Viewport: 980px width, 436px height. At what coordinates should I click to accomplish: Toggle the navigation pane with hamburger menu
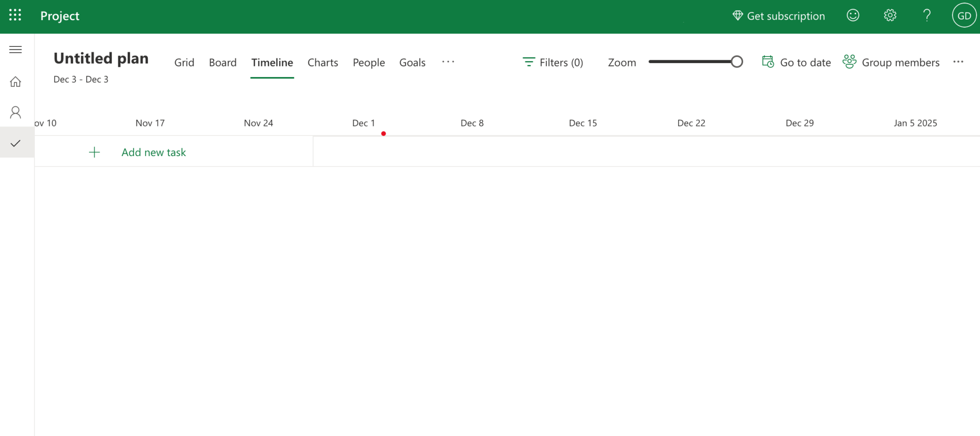coord(16,49)
